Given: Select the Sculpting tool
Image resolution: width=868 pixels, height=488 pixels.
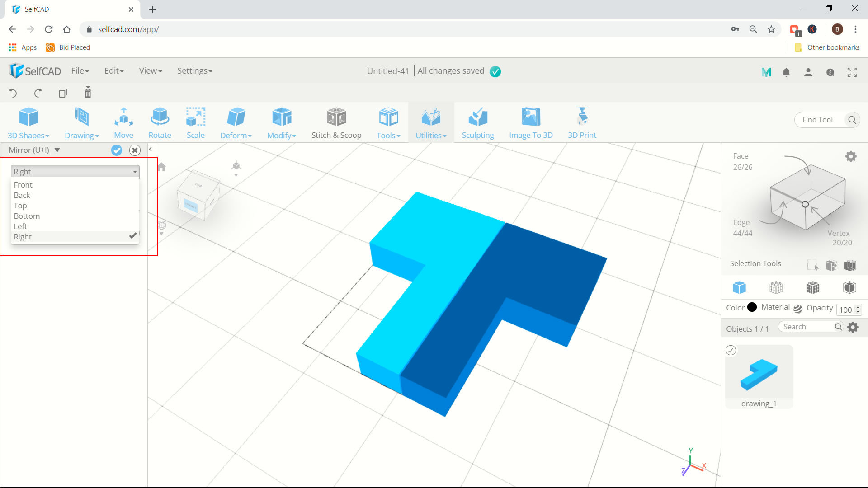Looking at the screenshot, I should tap(477, 123).
